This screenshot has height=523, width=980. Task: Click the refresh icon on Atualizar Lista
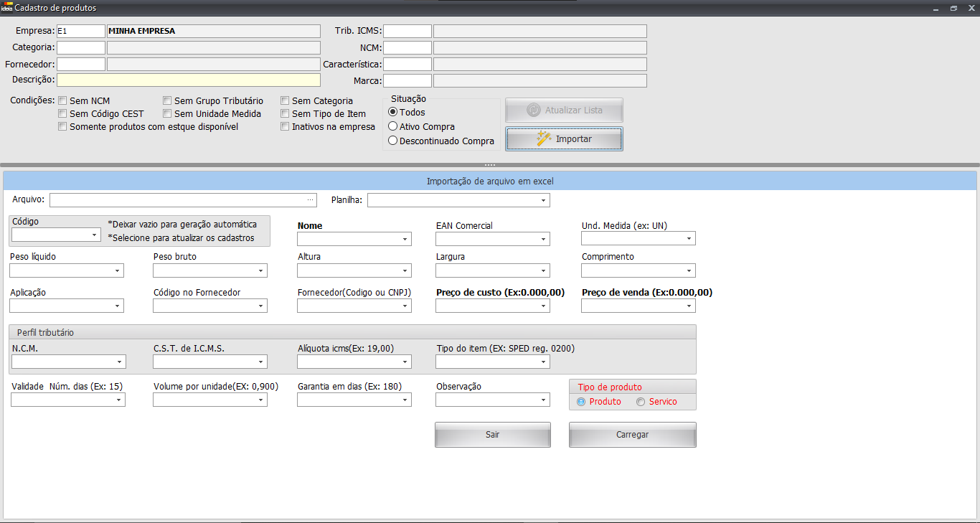(x=533, y=110)
